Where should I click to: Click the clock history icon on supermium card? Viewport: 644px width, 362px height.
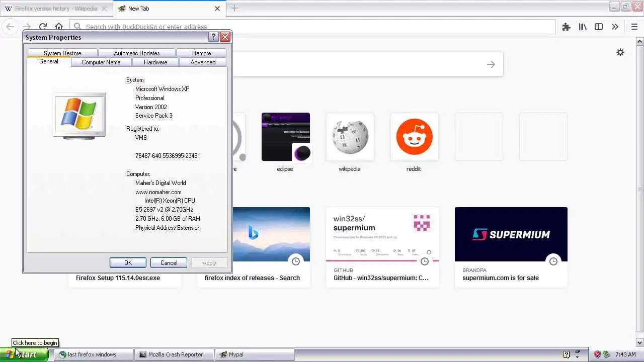pos(553,261)
